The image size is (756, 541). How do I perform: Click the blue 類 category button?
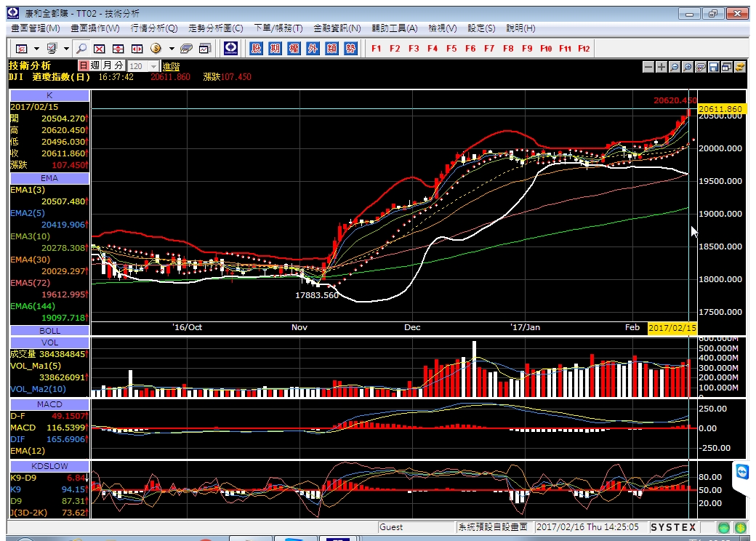coord(331,48)
